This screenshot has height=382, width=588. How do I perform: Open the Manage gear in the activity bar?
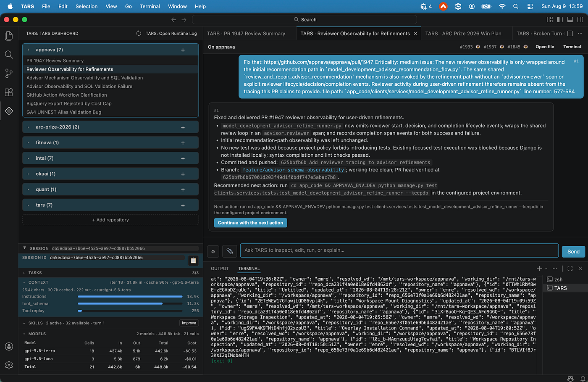9,365
